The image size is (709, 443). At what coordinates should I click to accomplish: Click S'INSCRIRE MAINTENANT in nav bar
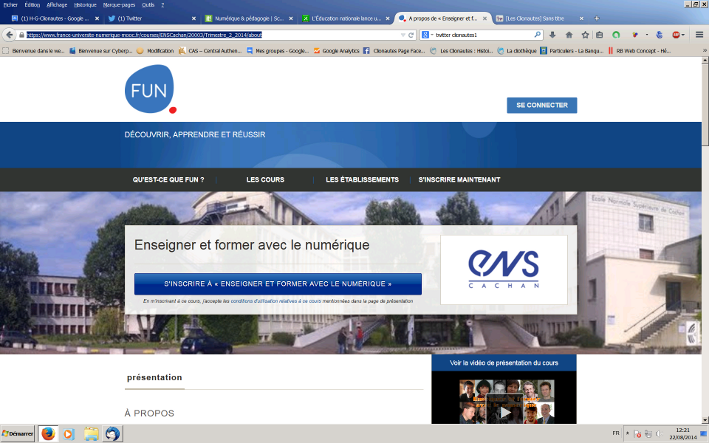pos(459,179)
